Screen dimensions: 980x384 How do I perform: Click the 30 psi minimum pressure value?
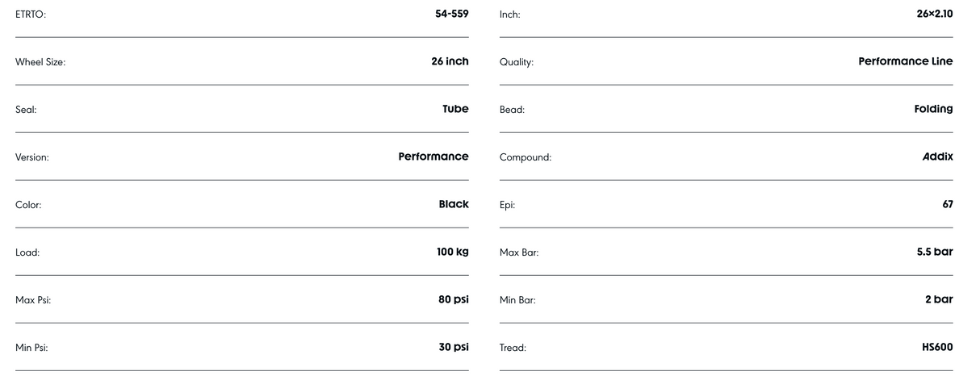(x=453, y=347)
